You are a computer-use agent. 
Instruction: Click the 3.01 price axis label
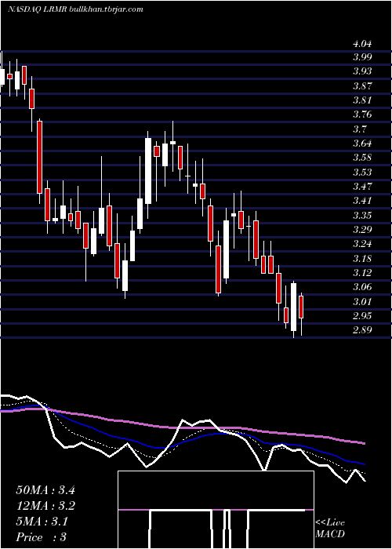click(x=362, y=301)
